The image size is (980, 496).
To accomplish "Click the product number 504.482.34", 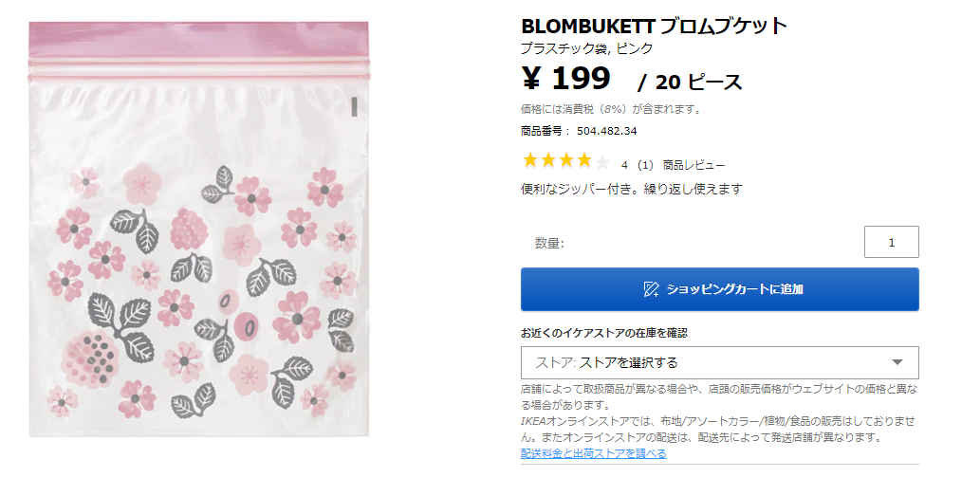I will pyautogui.click(x=606, y=131).
